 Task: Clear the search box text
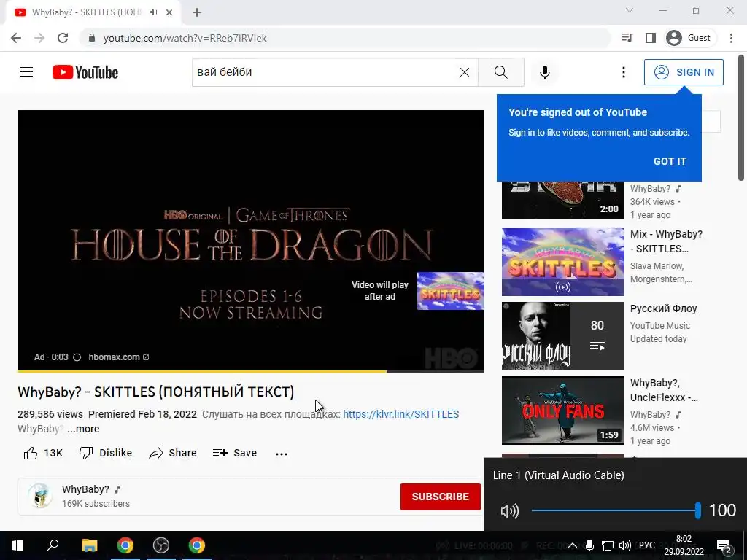pos(465,72)
